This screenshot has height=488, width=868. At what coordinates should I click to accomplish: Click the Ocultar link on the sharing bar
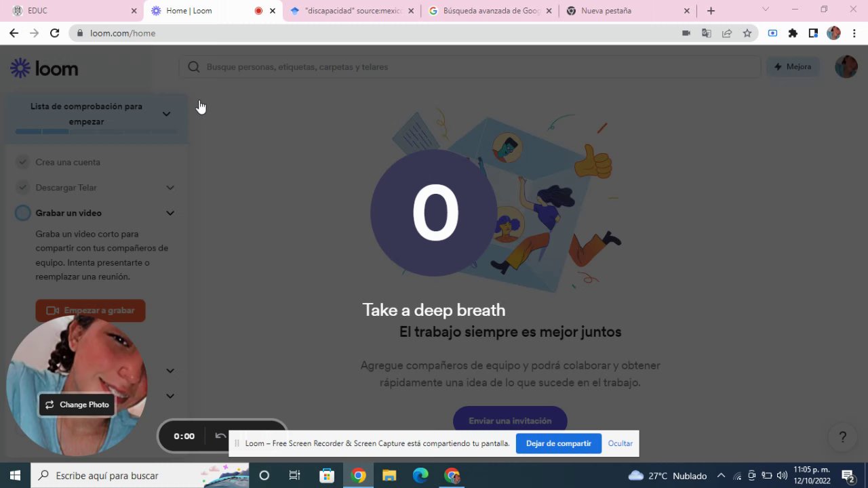[x=620, y=443]
